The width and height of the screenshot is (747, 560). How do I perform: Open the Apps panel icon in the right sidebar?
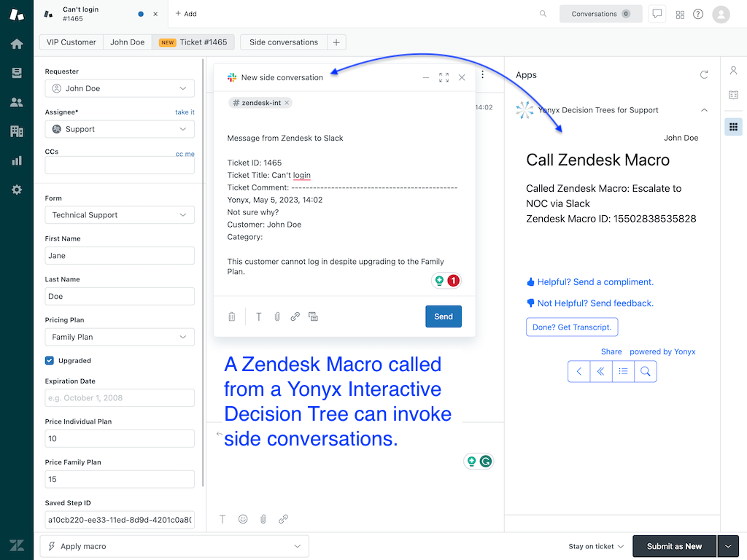tap(733, 126)
